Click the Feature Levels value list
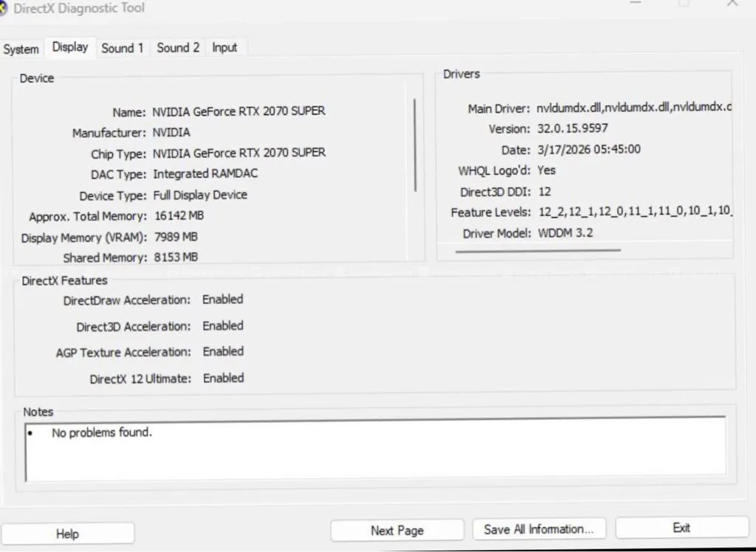The height and width of the screenshot is (552, 756). point(635,212)
